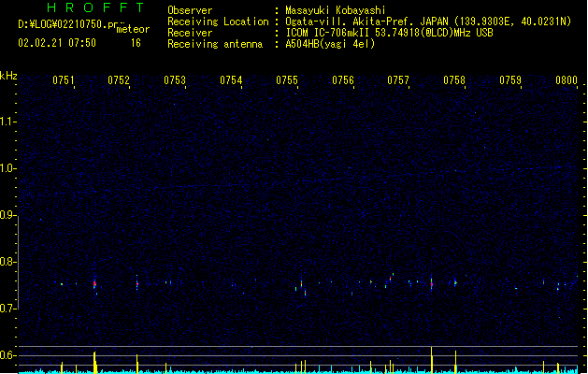Image resolution: width=588 pixels, height=374 pixels.
Task: Select the Ogata-vill. Akita-Pref. JAPAN location text
Action: 428,22
